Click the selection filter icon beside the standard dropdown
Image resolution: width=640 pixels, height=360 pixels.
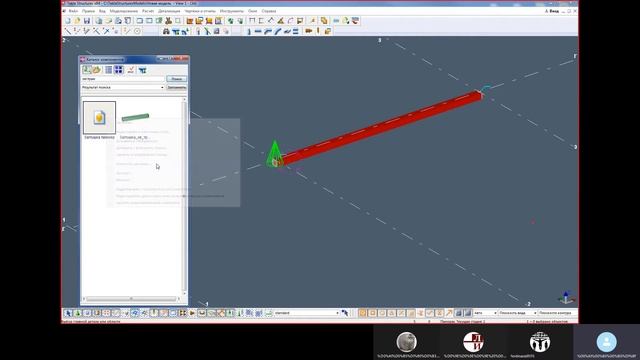345,313
